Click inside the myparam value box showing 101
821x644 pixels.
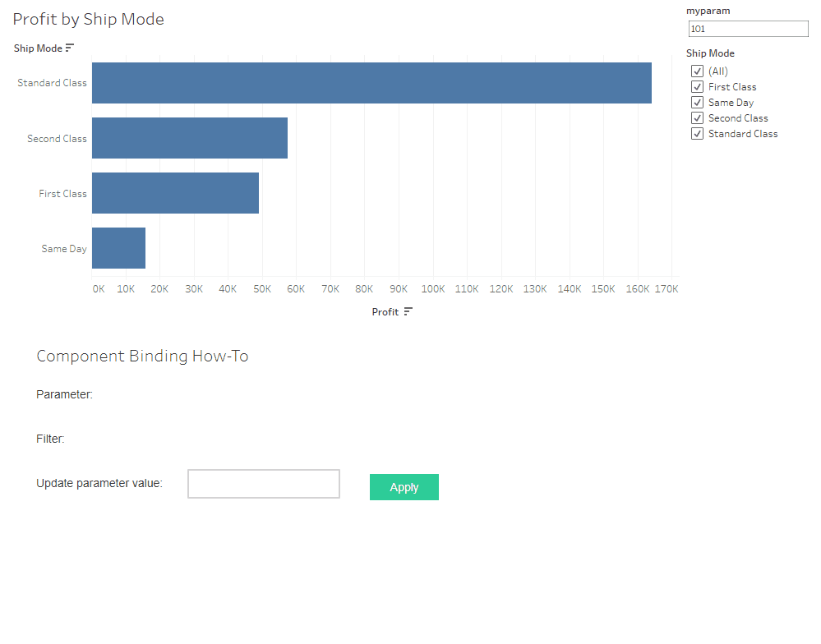pos(747,28)
